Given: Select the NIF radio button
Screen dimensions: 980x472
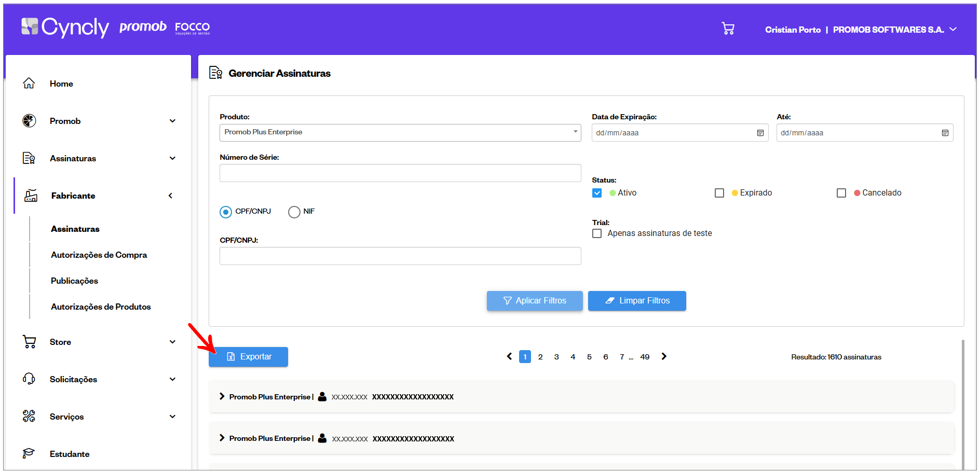Looking at the screenshot, I should point(294,212).
